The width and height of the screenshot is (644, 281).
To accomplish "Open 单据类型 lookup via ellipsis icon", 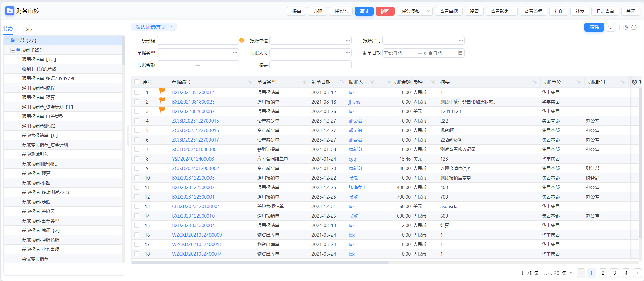I will coord(235,53).
